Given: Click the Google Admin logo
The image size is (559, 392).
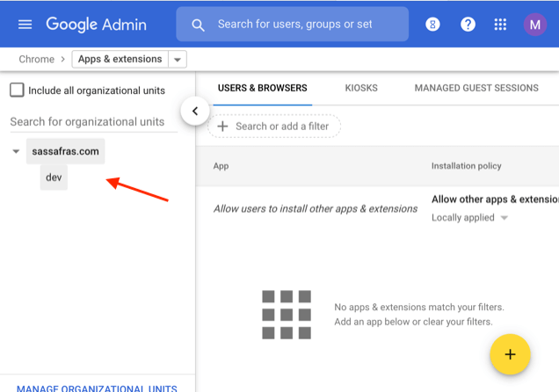Looking at the screenshot, I should point(96,24).
